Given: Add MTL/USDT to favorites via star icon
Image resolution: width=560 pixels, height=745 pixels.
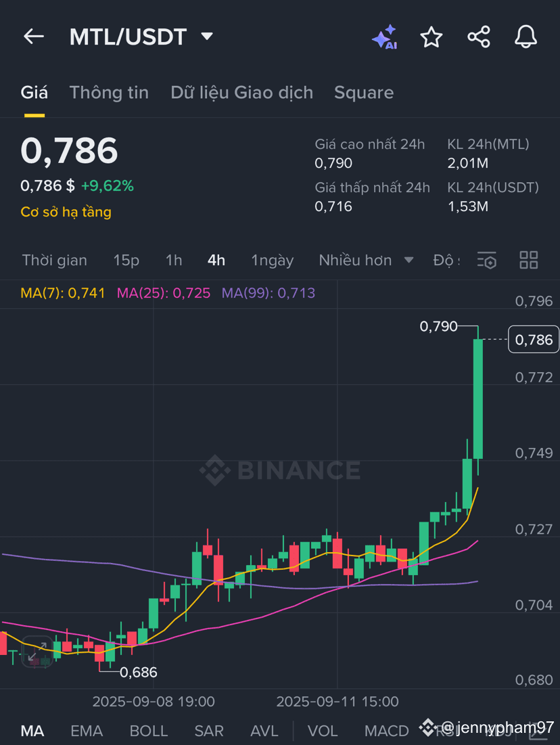Looking at the screenshot, I should [x=431, y=37].
